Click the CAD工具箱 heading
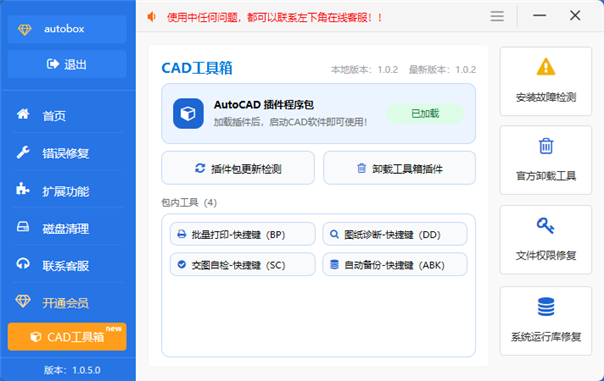This screenshot has height=381, width=604. 197,68
